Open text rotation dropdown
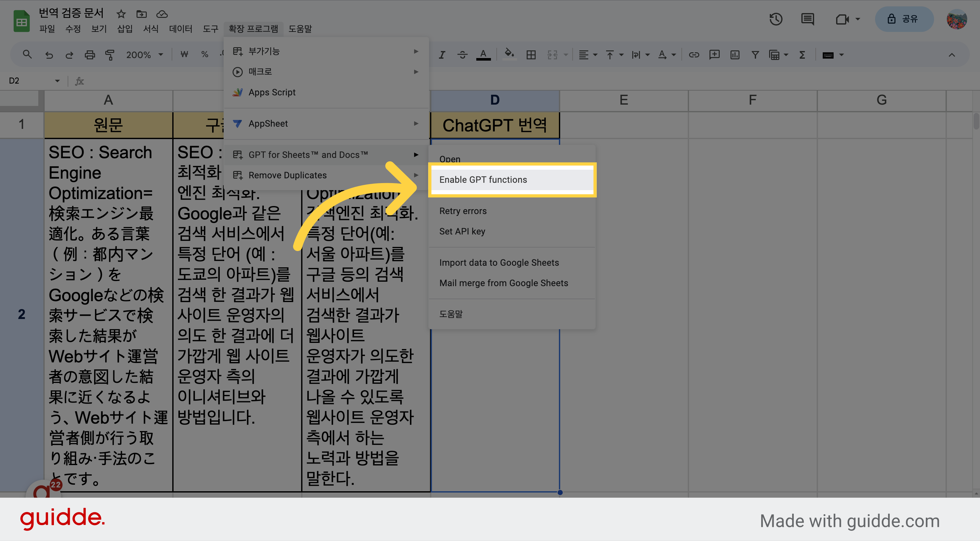 tap(667, 55)
